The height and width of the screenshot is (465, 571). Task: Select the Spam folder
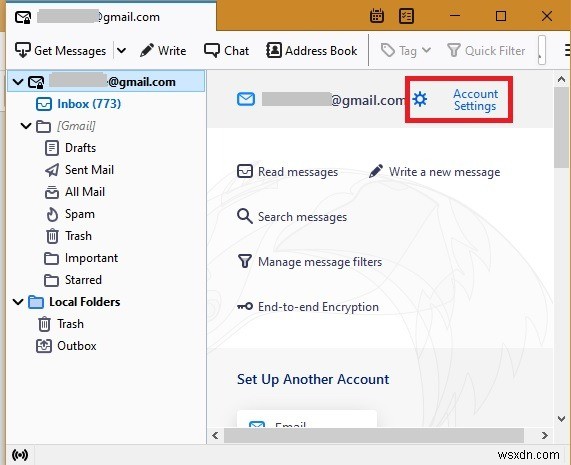(80, 214)
